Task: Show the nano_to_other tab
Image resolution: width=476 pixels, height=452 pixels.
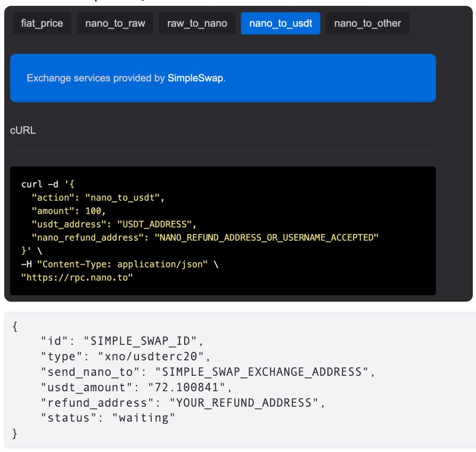Action: pos(367,23)
